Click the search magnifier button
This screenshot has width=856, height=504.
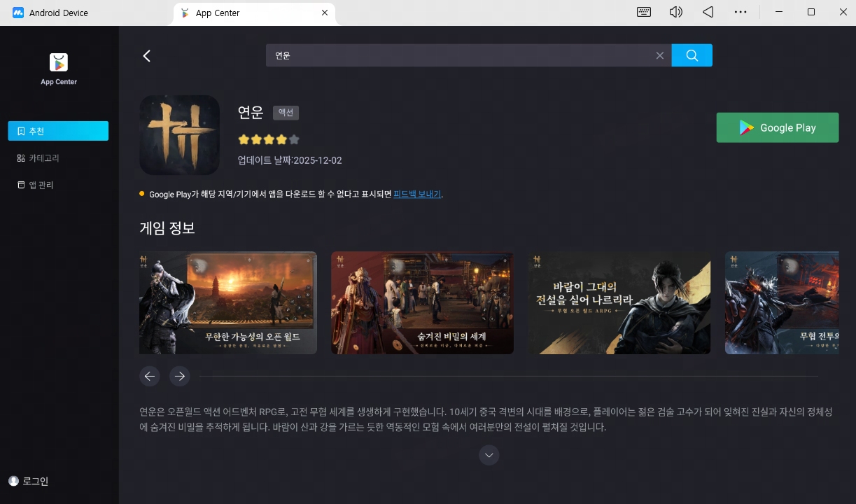tap(692, 55)
